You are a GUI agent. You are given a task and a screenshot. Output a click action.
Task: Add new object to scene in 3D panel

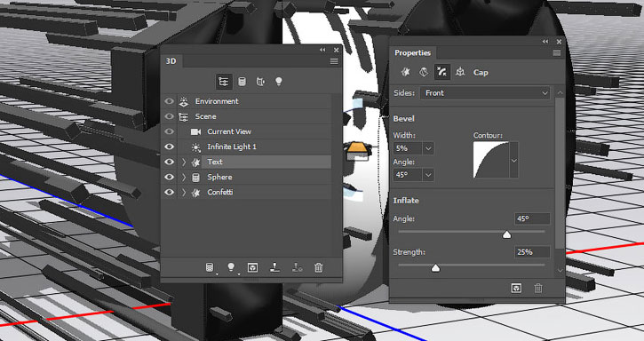click(x=210, y=268)
